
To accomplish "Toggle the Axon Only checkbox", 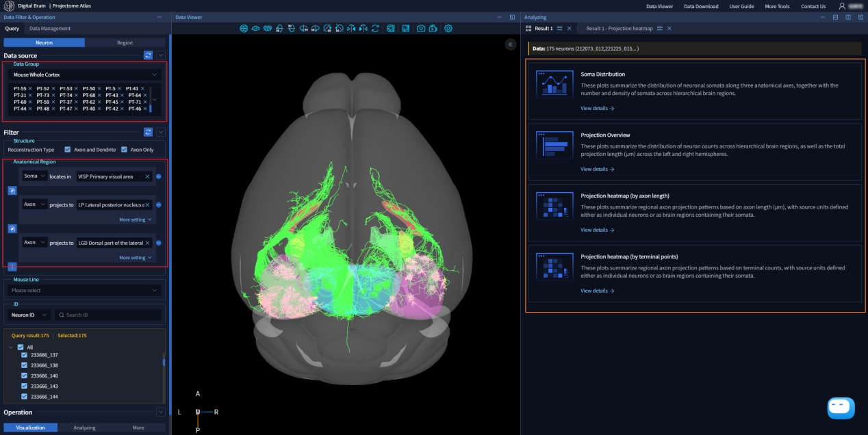I will click(x=124, y=149).
